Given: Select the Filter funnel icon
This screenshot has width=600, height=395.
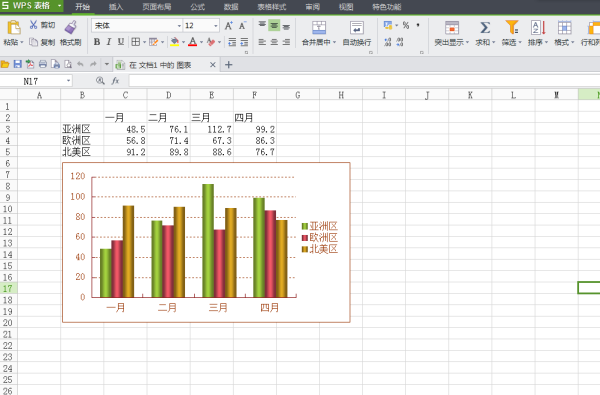Looking at the screenshot, I should 512,28.
